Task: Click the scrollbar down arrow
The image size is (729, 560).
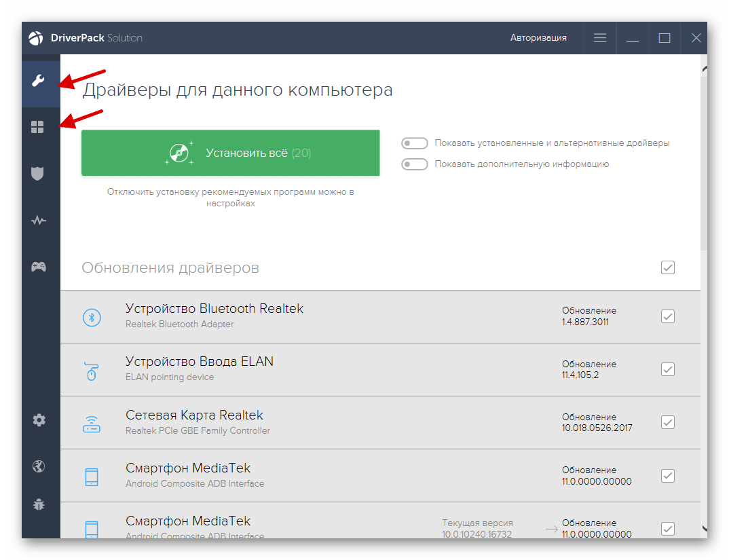Action: pyautogui.click(x=705, y=528)
